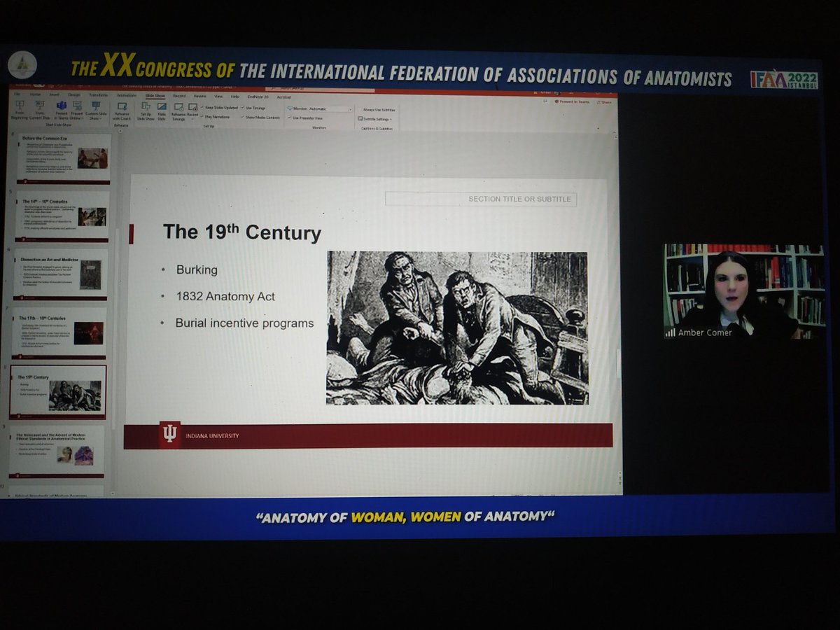Open the Help tab
840x630 pixels.
tap(235, 96)
